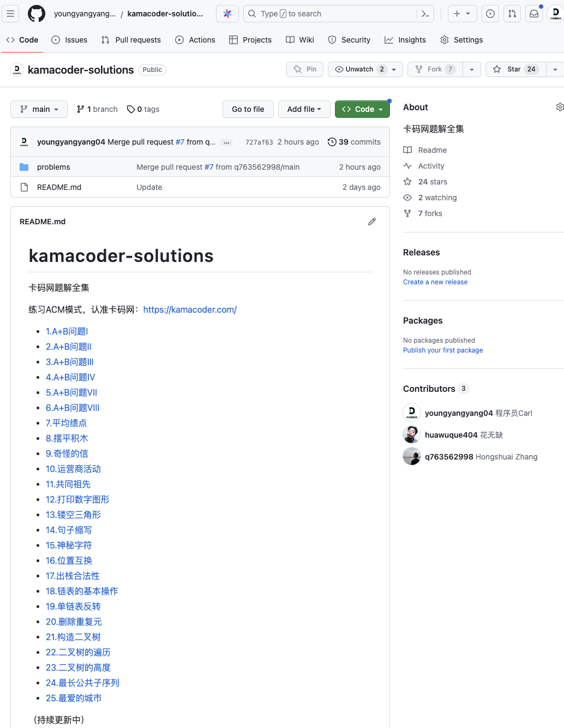Open About settings gear icon
Screen dimensions: 564x728
click(560, 107)
